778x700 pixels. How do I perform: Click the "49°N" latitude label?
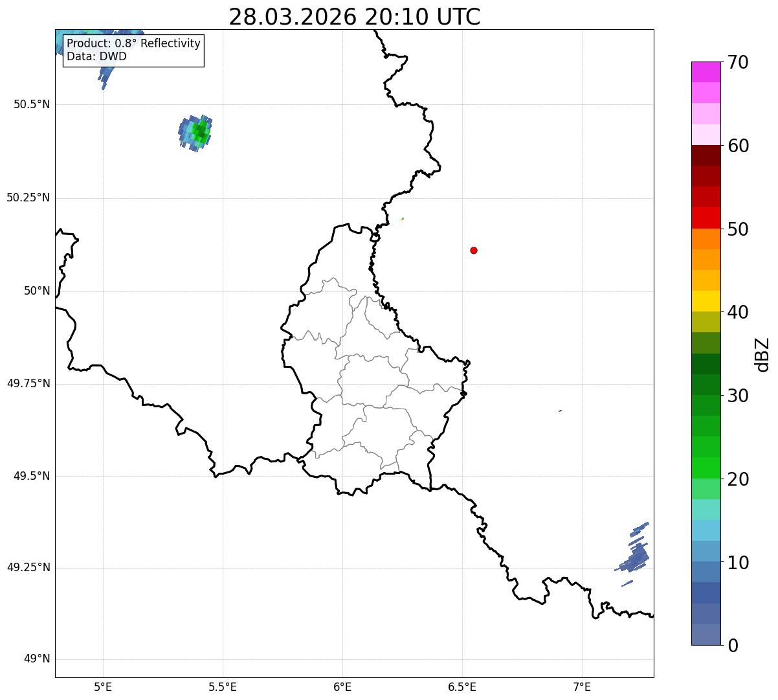coord(37,659)
